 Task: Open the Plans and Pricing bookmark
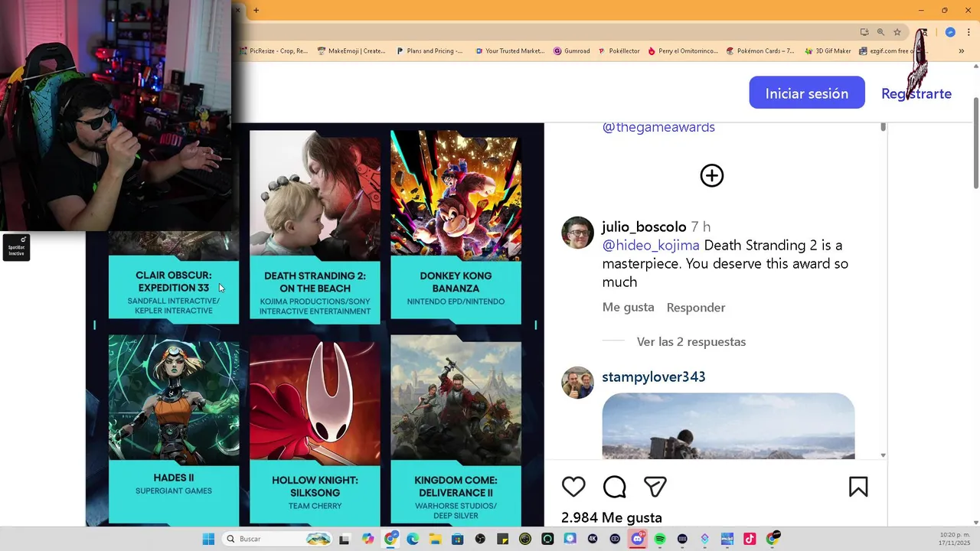[430, 51]
